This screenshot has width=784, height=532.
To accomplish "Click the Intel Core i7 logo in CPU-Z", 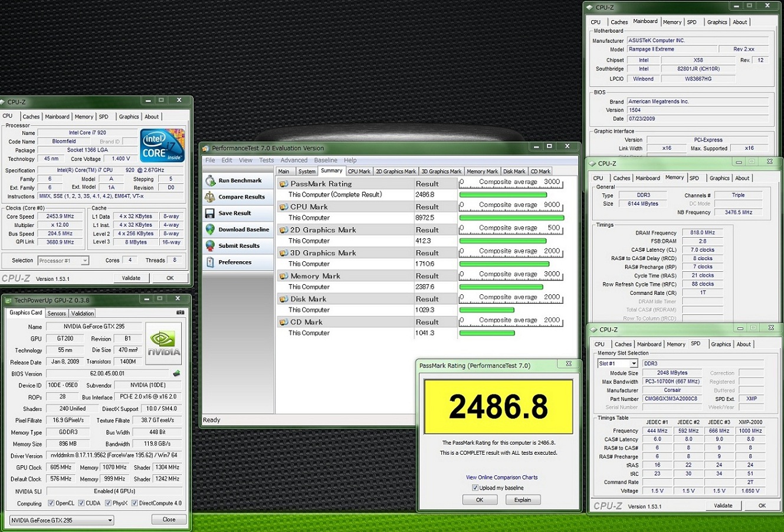I will tap(162, 146).
